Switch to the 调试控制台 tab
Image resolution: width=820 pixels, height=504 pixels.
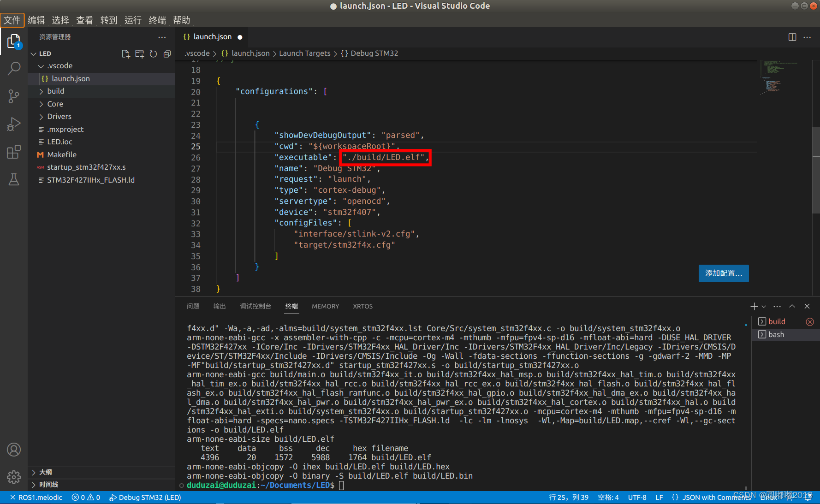256,306
